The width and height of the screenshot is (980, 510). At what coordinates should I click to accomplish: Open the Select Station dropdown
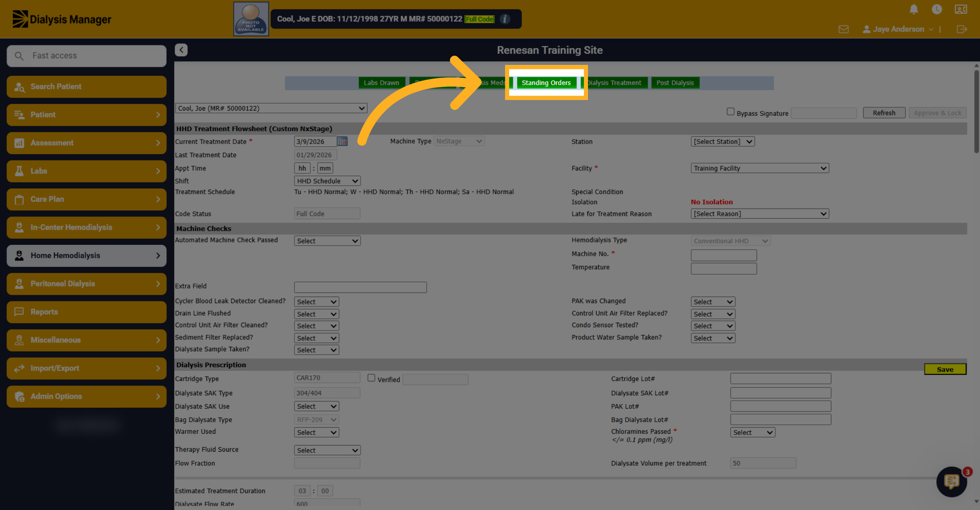point(722,142)
